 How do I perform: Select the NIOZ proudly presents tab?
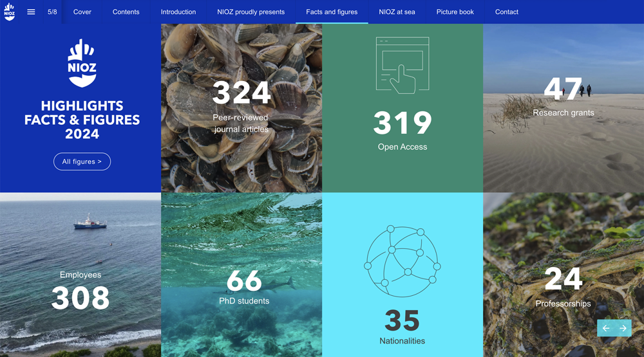coord(251,12)
